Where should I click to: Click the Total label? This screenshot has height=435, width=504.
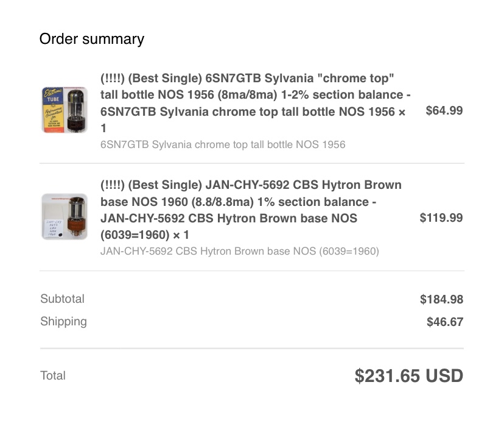coord(53,375)
